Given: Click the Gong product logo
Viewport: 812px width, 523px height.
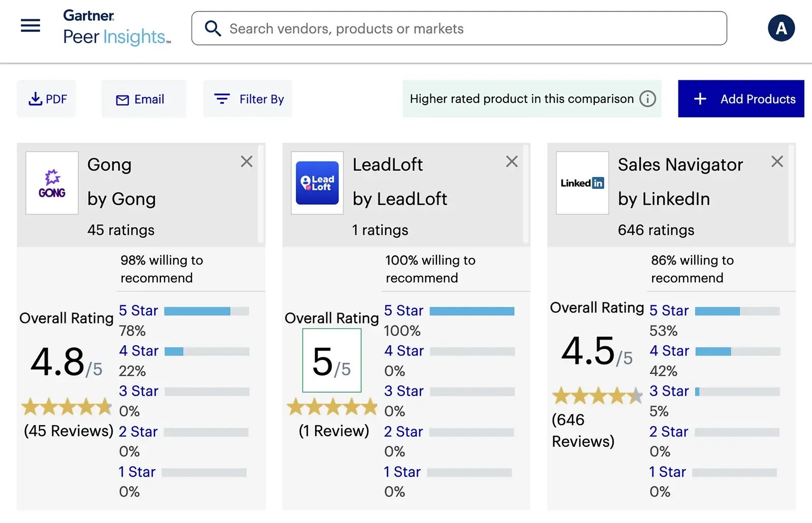Looking at the screenshot, I should 52,183.
